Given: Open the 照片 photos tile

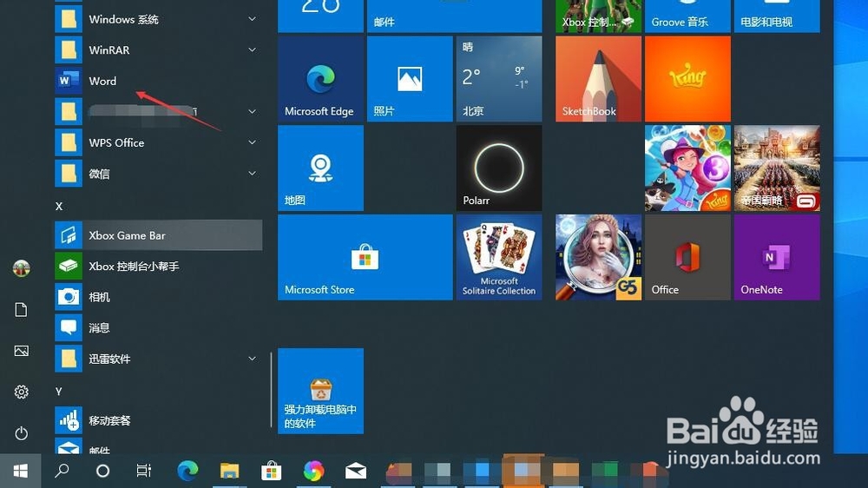Looking at the screenshot, I should coord(410,79).
